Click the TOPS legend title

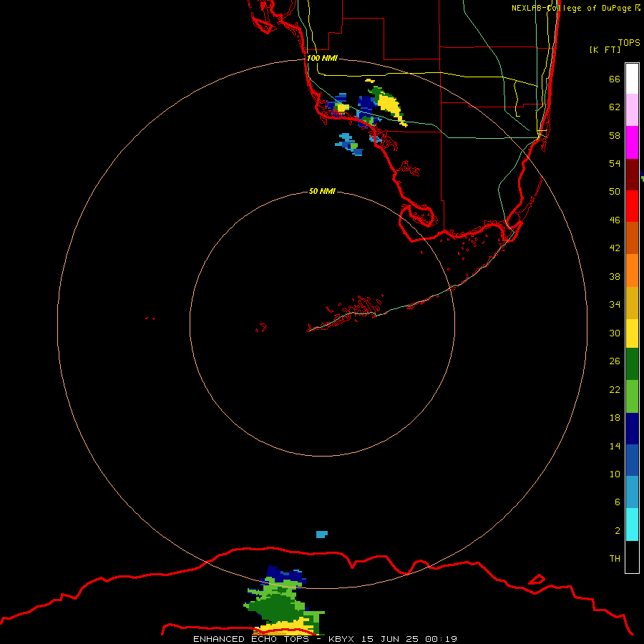[x=629, y=42]
